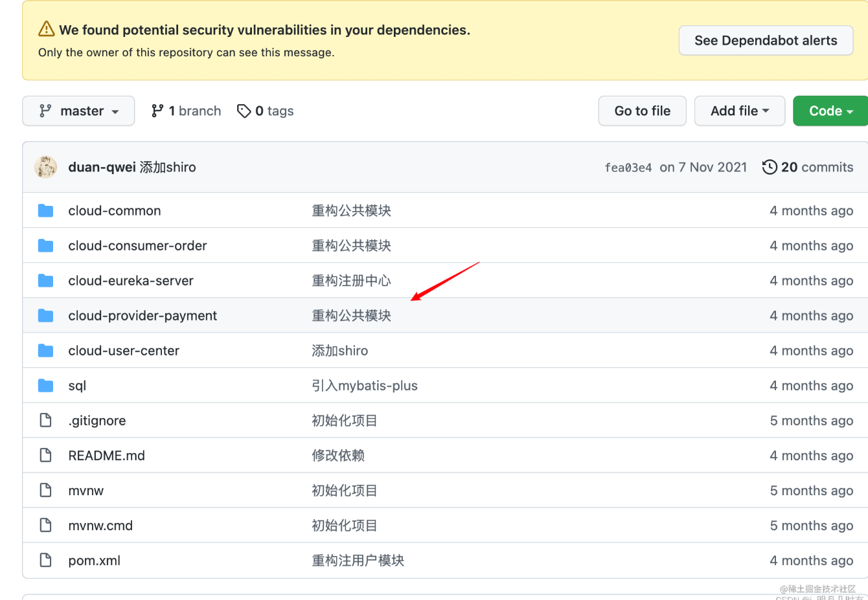Open the cloud-eureka-server directory
This screenshot has width=868, height=600.
[130, 280]
